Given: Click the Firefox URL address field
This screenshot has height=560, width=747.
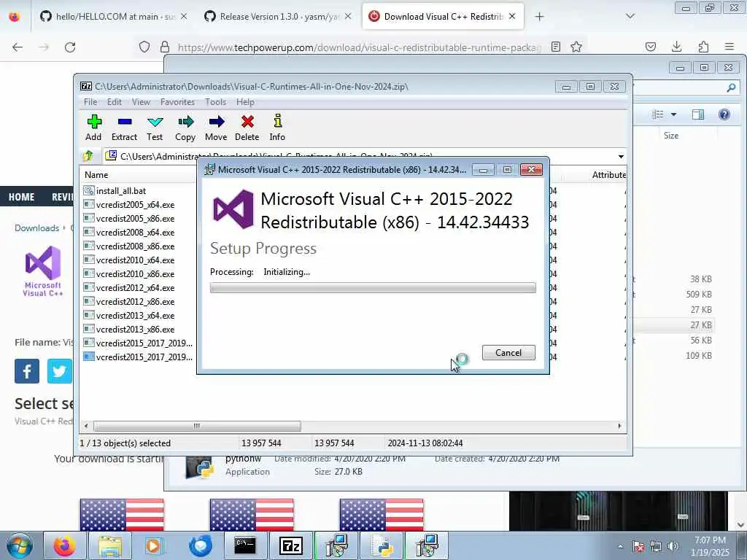Looking at the screenshot, I should 360,47.
